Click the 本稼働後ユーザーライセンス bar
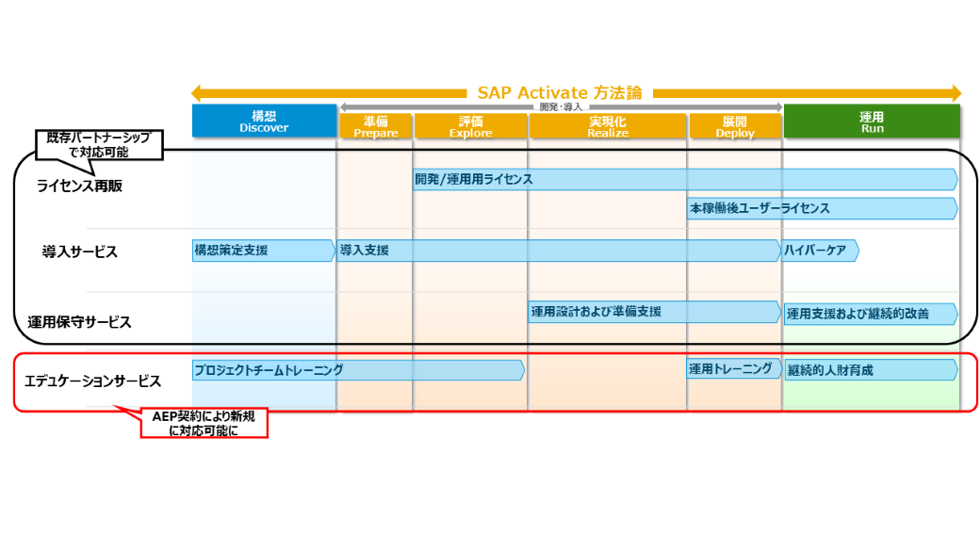 [x=822, y=208]
